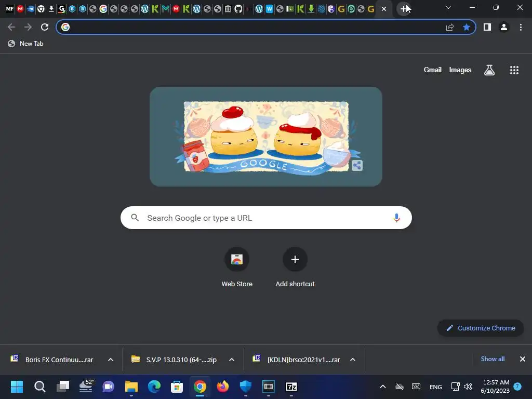Open the Windows Start menu
532x399 pixels.
17,387
